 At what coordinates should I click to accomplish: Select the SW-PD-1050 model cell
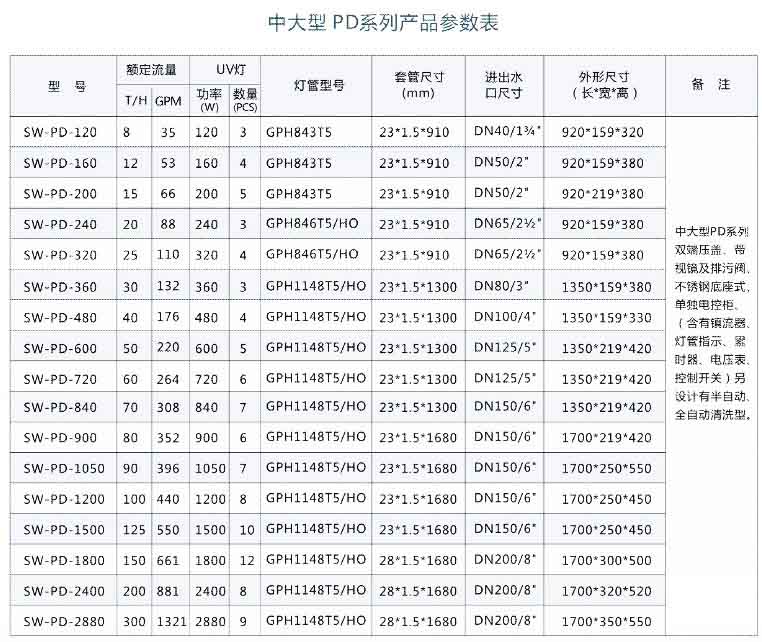[x=64, y=468]
